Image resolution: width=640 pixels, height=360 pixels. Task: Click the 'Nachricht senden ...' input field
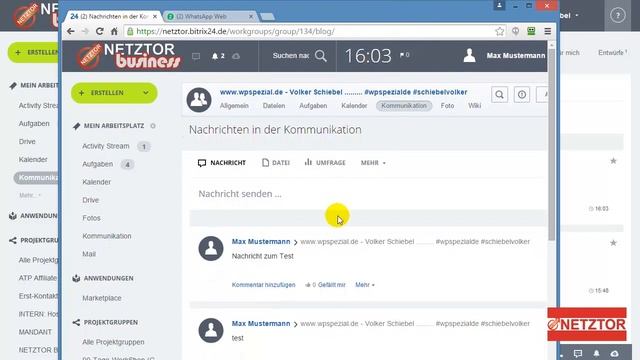[368, 194]
